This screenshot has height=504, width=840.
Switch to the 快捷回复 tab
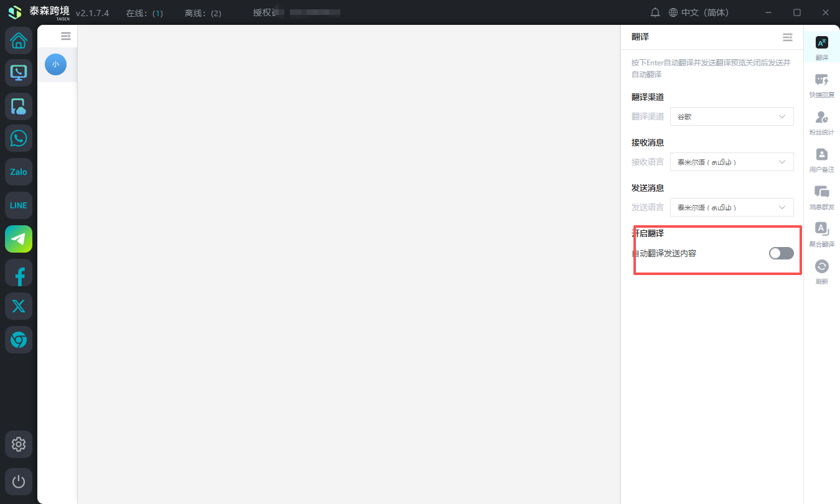(x=821, y=85)
